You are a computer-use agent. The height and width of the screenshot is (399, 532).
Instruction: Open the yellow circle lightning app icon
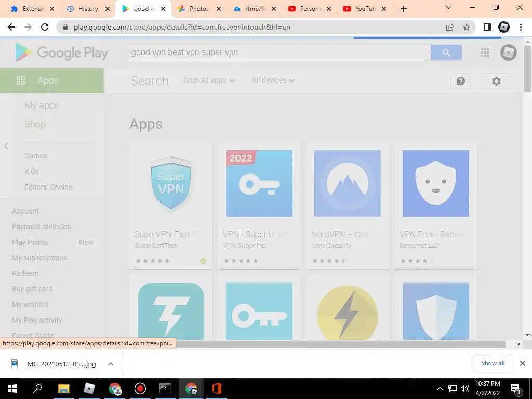click(348, 312)
